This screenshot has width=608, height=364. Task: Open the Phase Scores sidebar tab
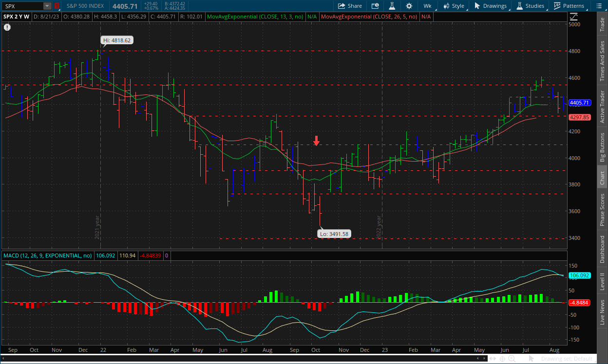pos(602,210)
